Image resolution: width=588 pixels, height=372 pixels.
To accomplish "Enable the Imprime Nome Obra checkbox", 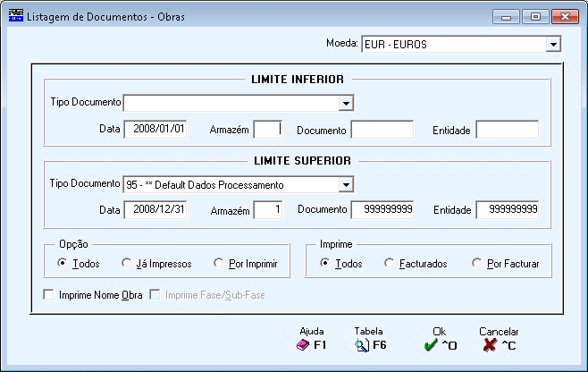I will [x=49, y=294].
